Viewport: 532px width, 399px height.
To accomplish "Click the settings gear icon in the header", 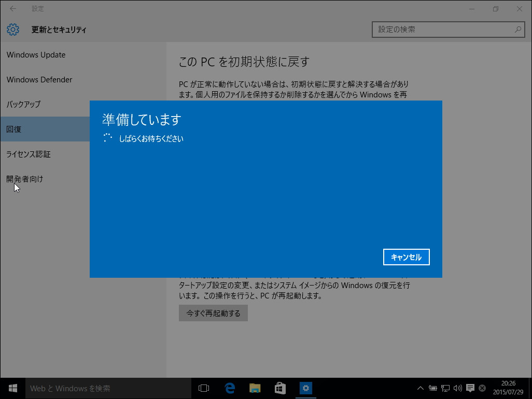I will pos(12,30).
